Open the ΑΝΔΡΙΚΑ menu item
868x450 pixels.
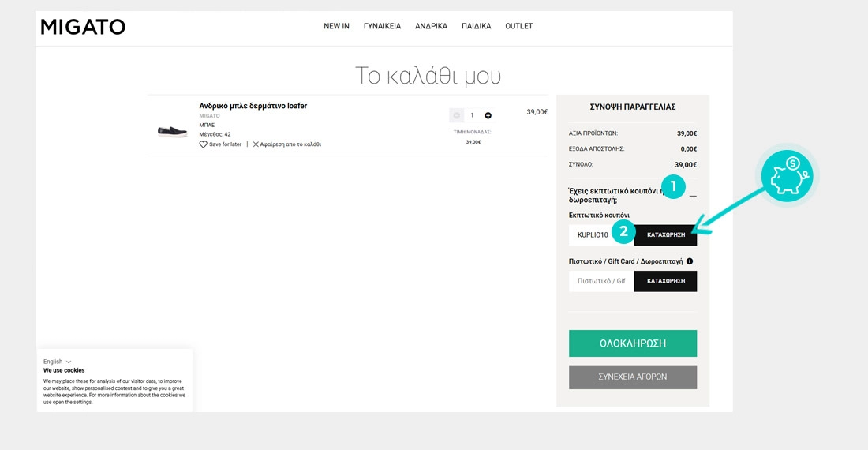pos(431,26)
